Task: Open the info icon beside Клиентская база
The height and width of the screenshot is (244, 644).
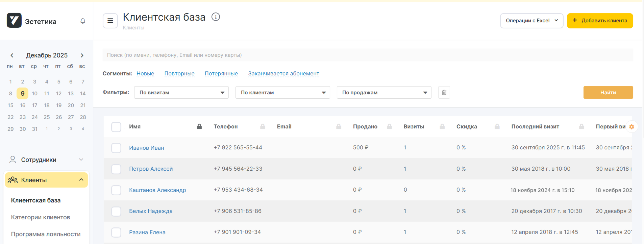Action: [216, 17]
